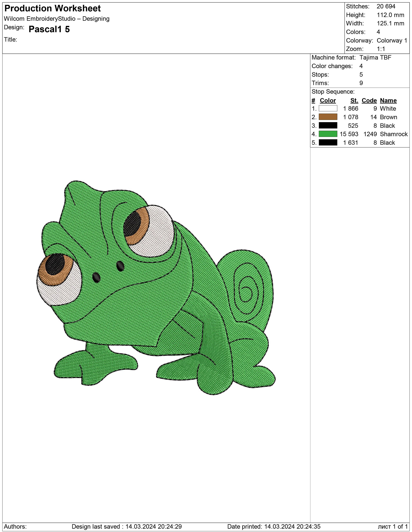Image resolution: width=412 pixels, height=532 pixels.
Task: Click the Design name Pascal1 5
Action: [x=49, y=29]
